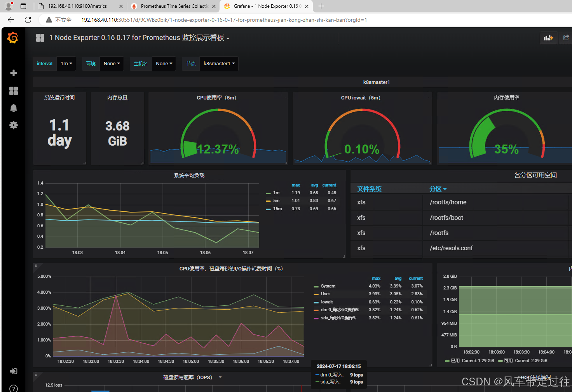This screenshot has height=392, width=572.
Task: Click the /rootfs/home partition cell
Action: coord(448,202)
